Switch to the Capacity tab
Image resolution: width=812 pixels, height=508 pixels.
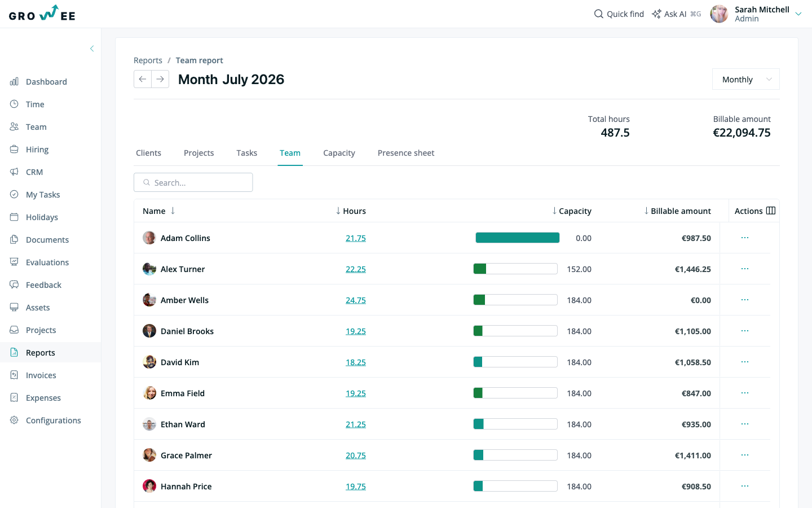pos(339,153)
